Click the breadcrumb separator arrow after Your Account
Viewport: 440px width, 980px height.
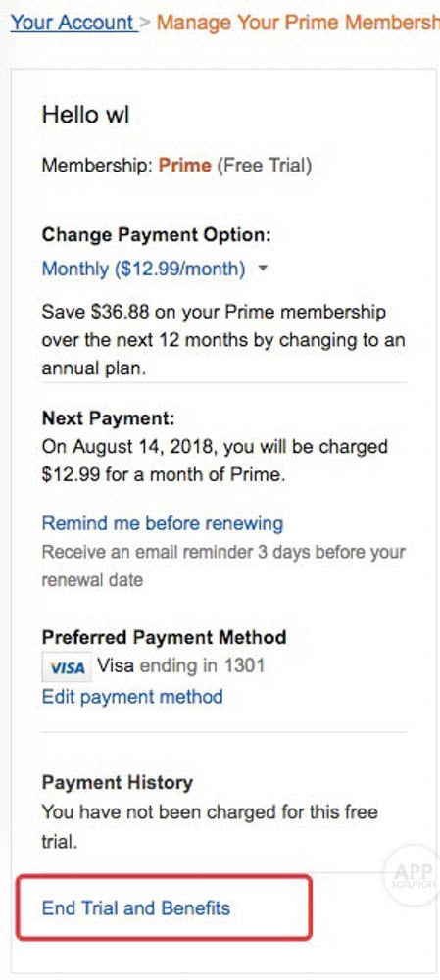click(x=146, y=24)
